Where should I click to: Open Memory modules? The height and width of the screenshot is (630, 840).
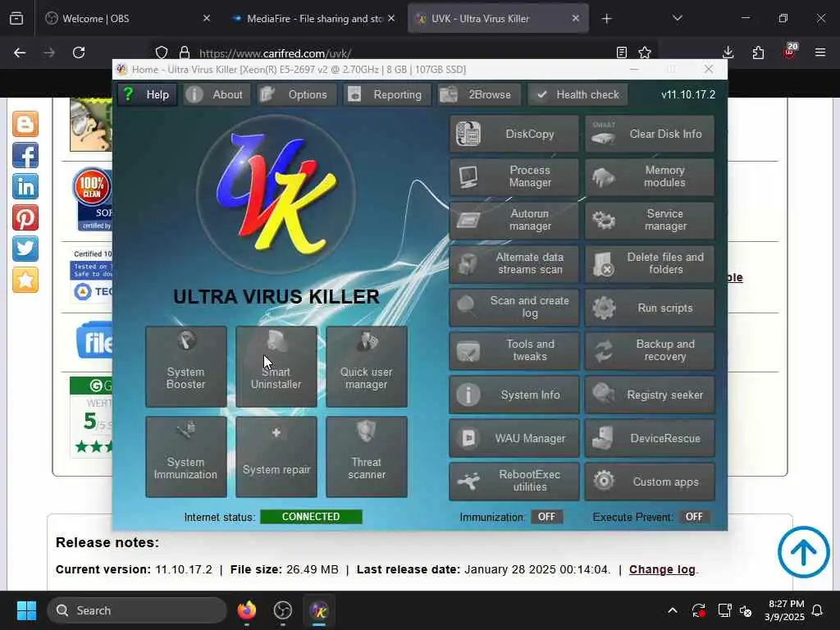pos(650,177)
